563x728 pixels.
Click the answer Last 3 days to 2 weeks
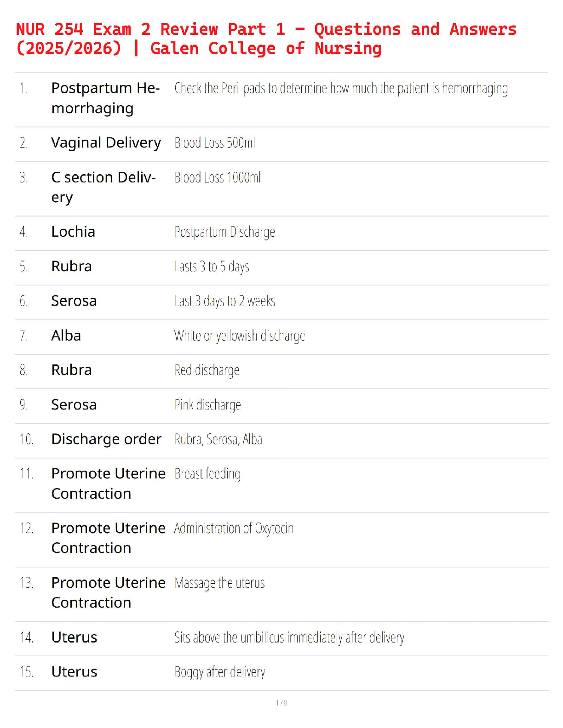(224, 301)
